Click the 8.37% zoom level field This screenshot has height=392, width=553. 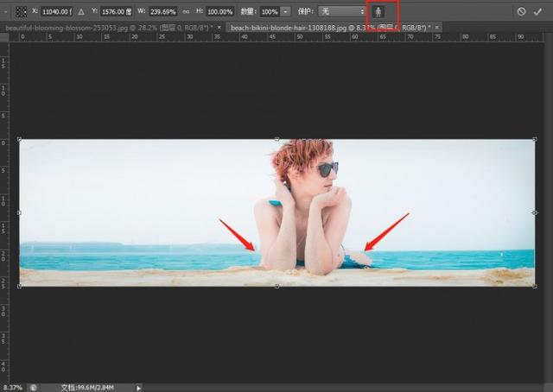point(13,388)
